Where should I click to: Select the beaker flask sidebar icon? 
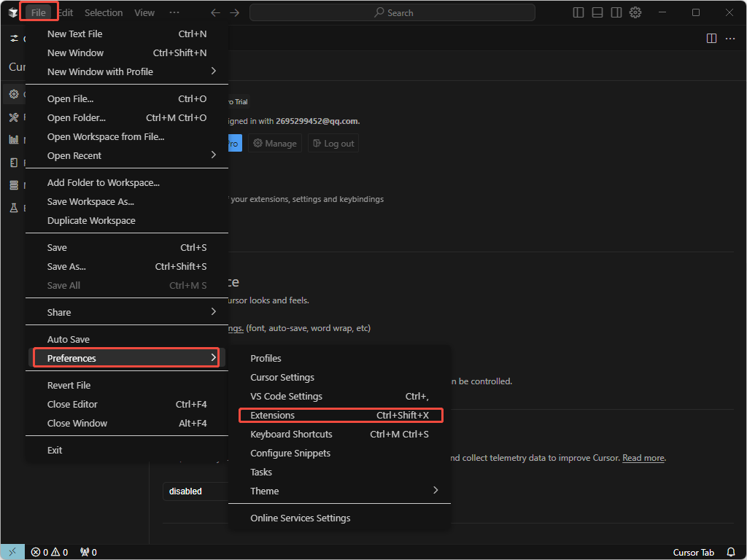coord(14,208)
